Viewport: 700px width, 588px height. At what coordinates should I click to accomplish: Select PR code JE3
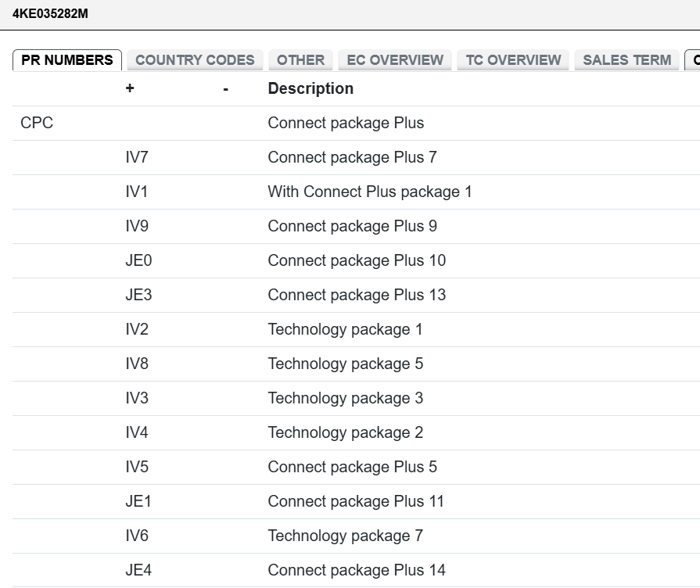(138, 295)
